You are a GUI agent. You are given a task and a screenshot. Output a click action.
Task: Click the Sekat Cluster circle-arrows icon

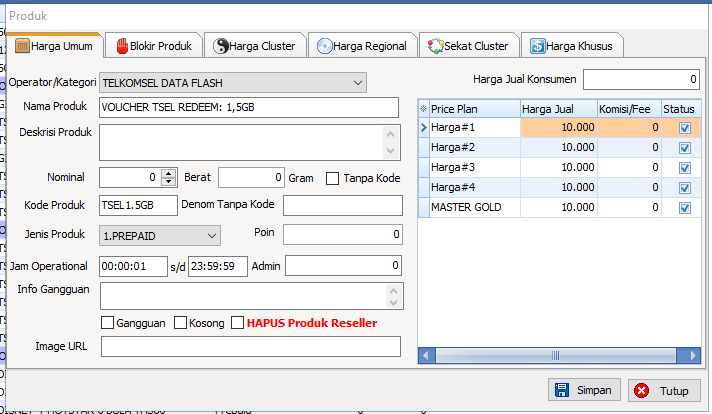[x=435, y=46]
